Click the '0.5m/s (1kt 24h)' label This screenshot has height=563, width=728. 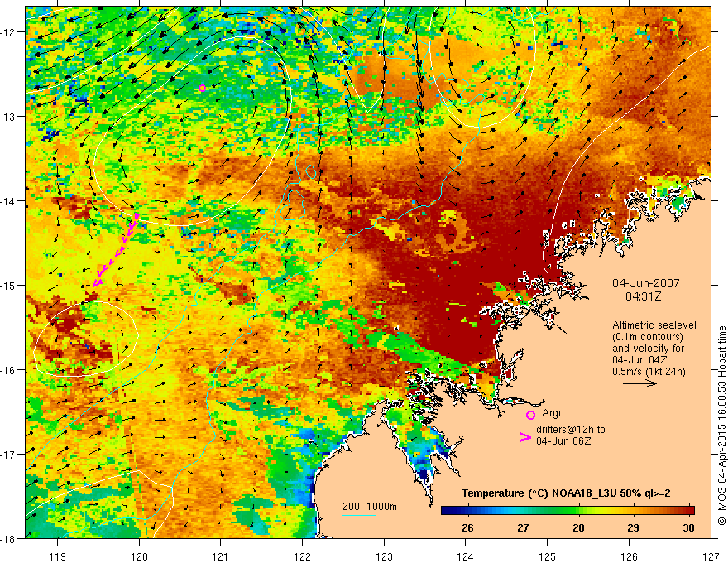coord(649,372)
